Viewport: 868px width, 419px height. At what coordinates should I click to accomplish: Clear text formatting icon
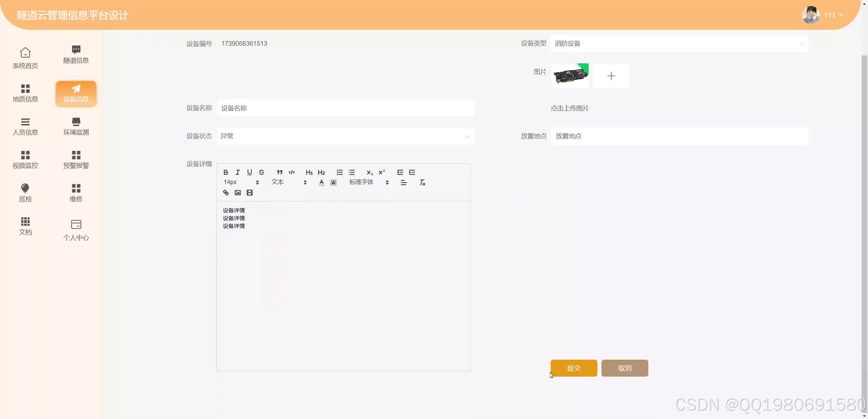(x=422, y=182)
